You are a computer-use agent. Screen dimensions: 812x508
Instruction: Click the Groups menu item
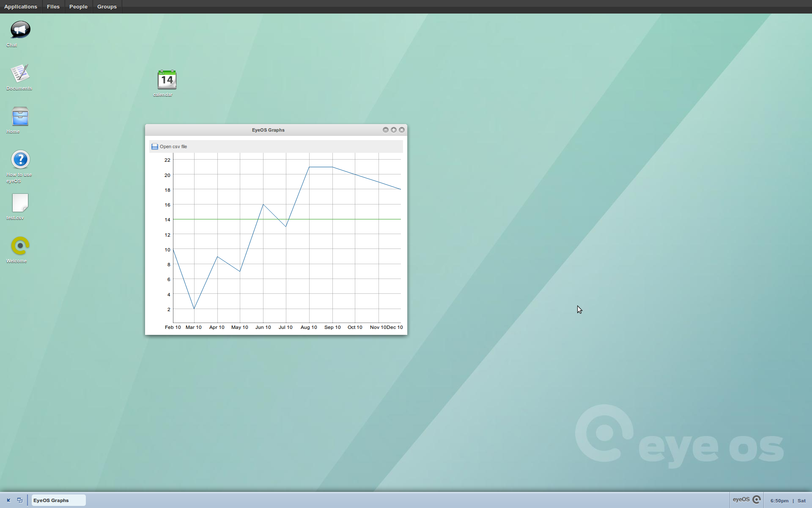point(107,6)
